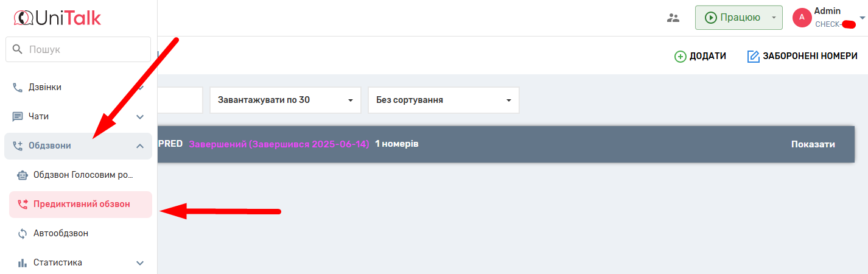The width and height of the screenshot is (868, 274).
Task: Open the Працюю status dropdown arrow
Action: pos(773,18)
